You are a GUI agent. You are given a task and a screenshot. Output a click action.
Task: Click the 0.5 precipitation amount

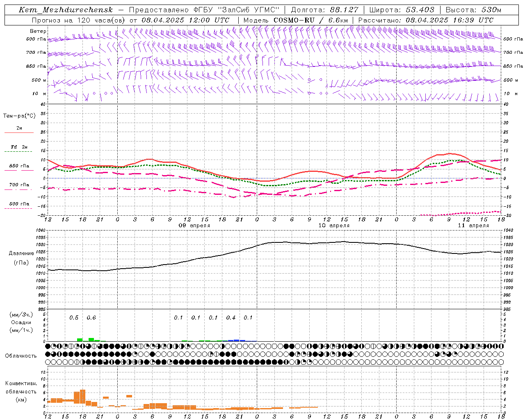74,317
